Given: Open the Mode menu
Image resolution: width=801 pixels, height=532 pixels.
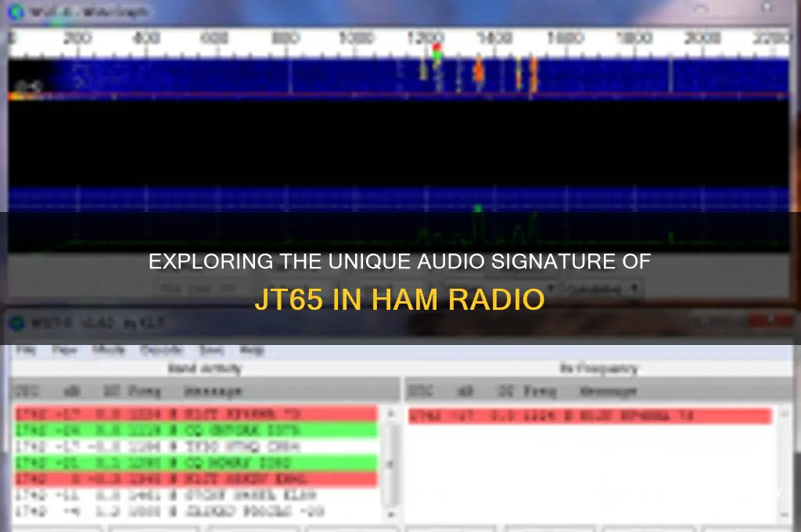Looking at the screenshot, I should [108, 350].
